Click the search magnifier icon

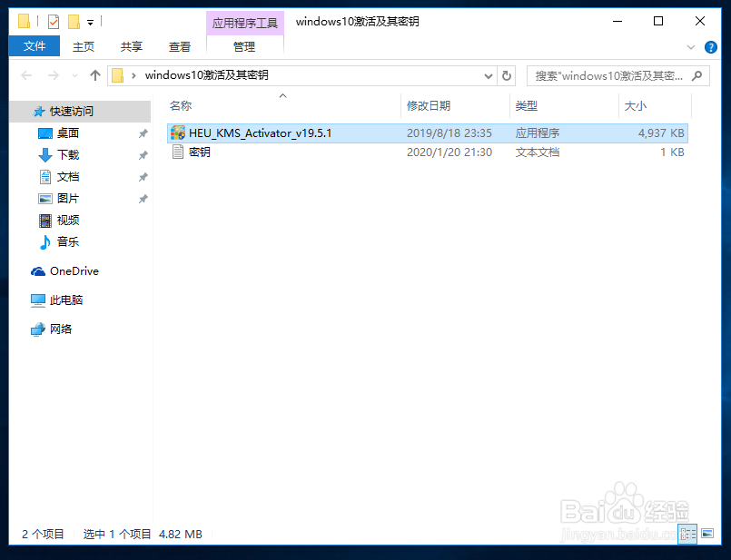click(x=697, y=75)
